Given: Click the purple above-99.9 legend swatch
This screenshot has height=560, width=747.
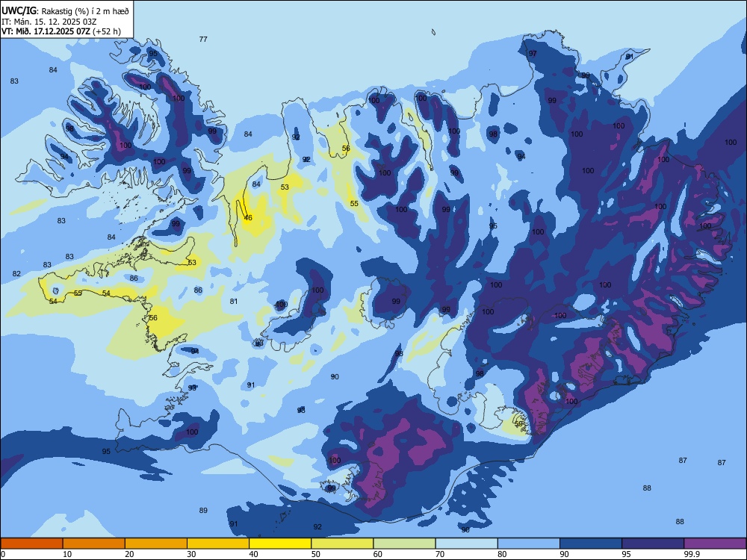Looking at the screenshot, I should (x=715, y=544).
